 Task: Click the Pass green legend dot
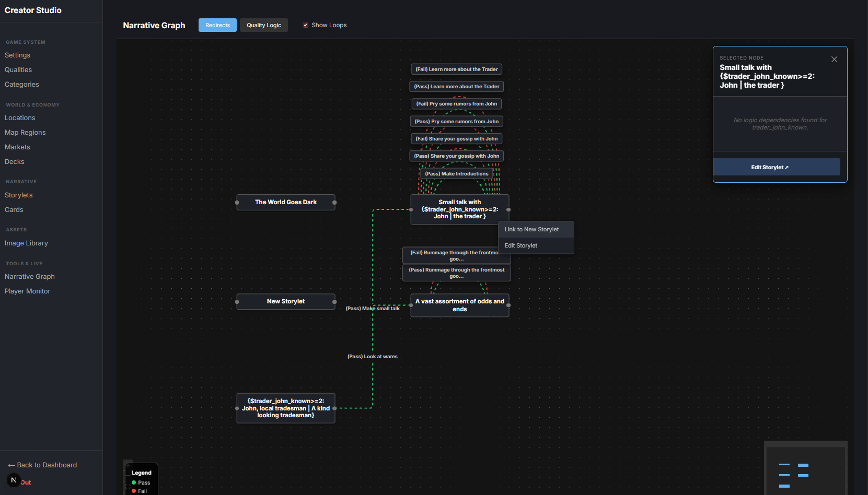134,482
